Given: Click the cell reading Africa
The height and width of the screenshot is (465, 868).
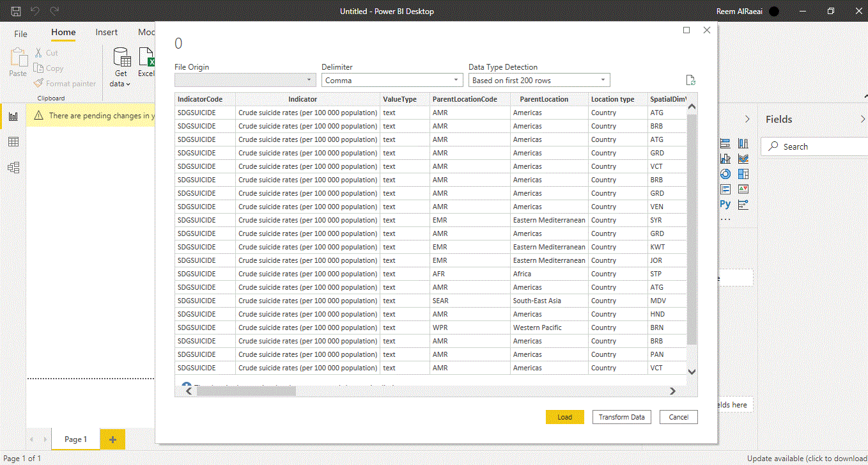Looking at the screenshot, I should tap(549, 274).
